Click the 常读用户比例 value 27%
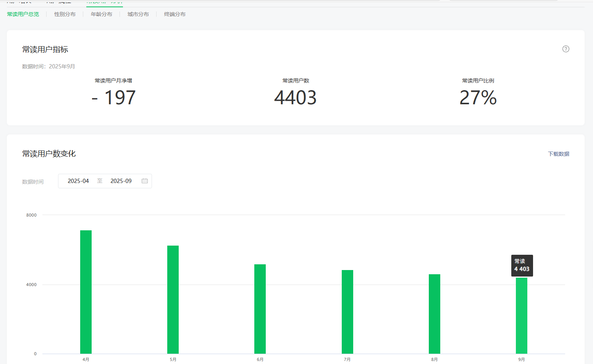The image size is (593, 364). (478, 97)
